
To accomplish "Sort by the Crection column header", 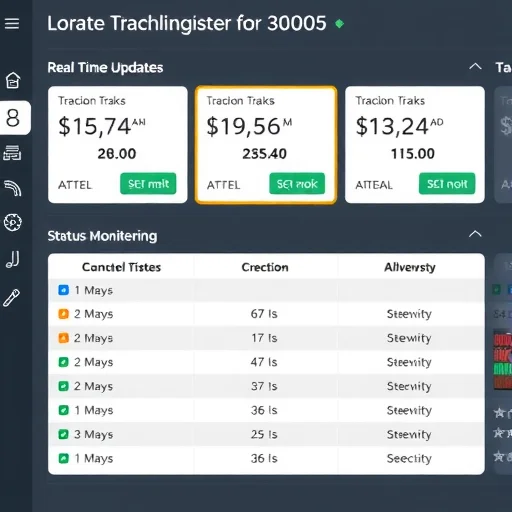I will [x=265, y=267].
